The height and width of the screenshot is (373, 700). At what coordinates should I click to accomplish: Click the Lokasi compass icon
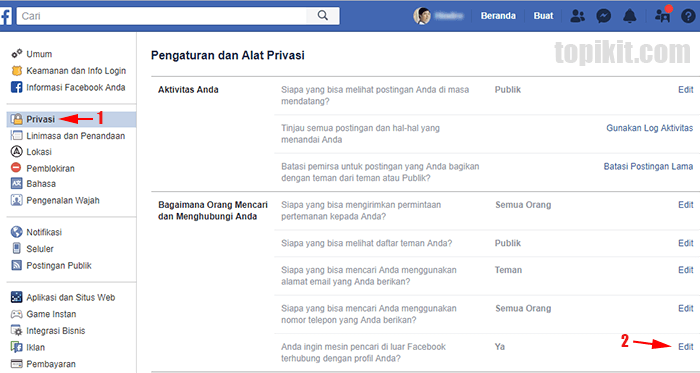click(17, 152)
